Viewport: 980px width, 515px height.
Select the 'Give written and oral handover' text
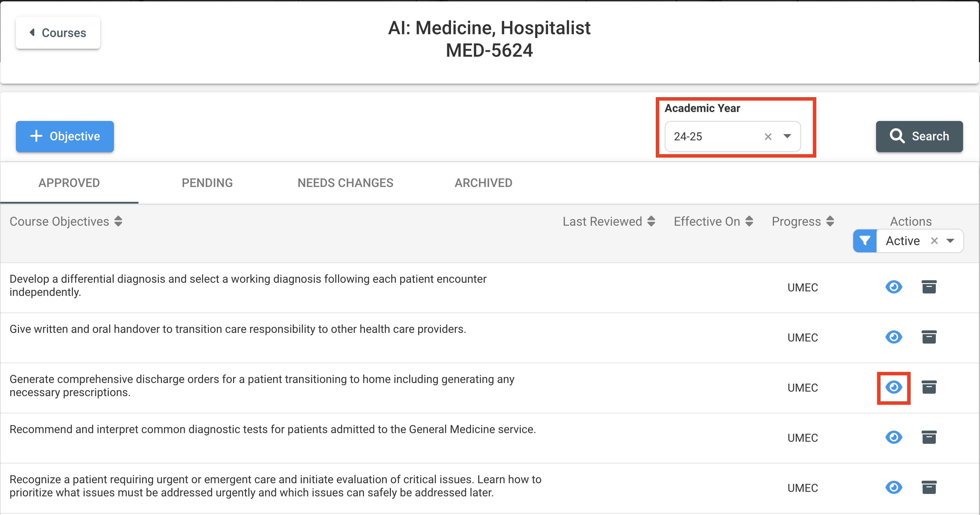238,329
